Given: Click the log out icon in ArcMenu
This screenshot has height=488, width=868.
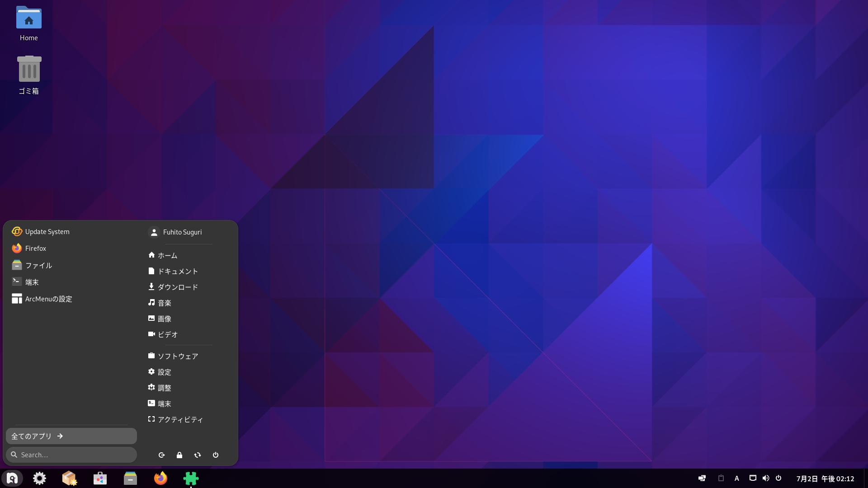Looking at the screenshot, I should 161,455.
